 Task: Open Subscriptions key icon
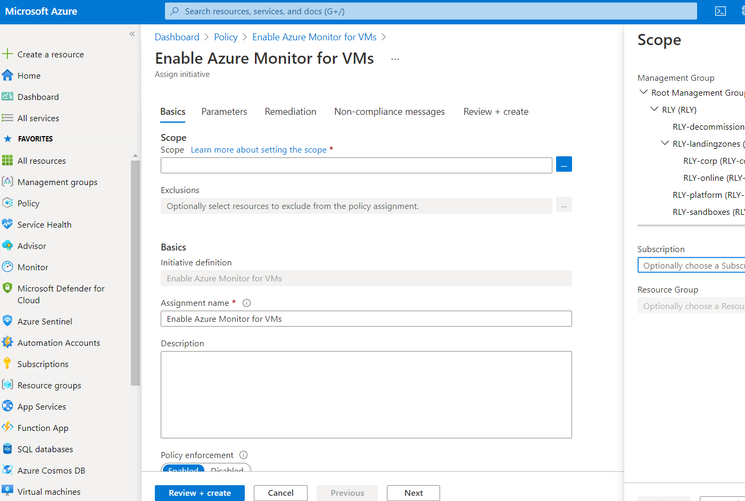point(7,364)
